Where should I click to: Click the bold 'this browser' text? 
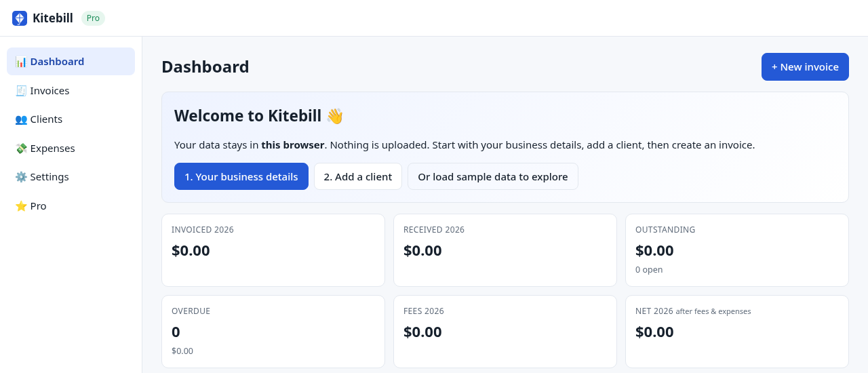point(292,145)
